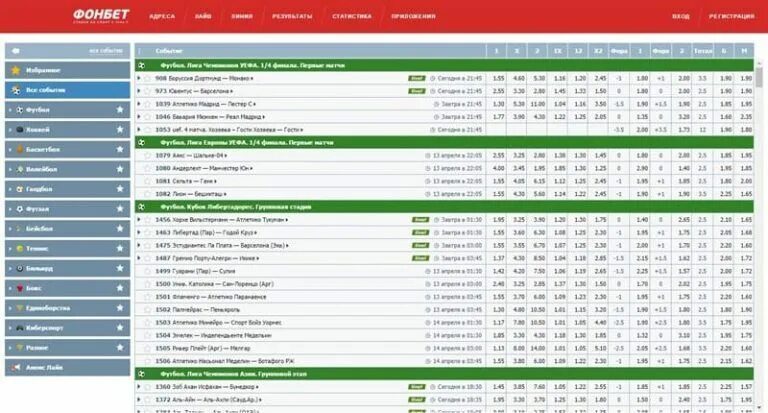Click the gold star Избранное icon
768x413 pixels.
pos(16,71)
